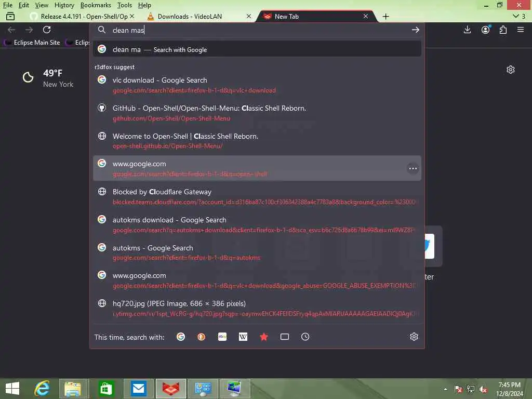
Task: Launch Internet Explorer from the taskbar
Action: (42, 388)
